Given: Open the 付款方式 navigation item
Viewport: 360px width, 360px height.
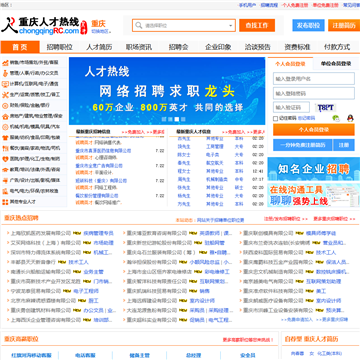Looking at the screenshot, I should pyautogui.click(x=337, y=47).
